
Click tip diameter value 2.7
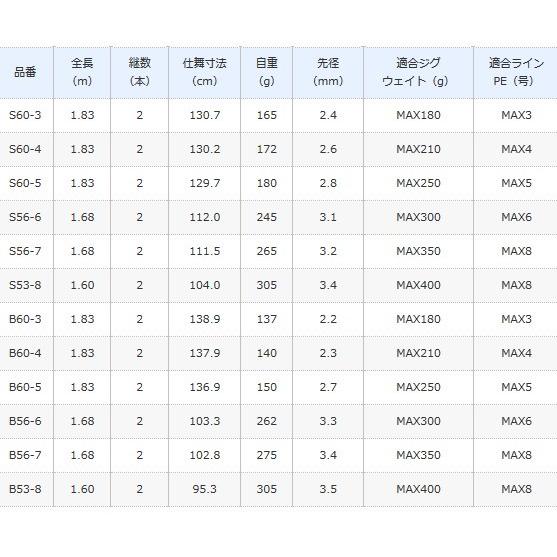pyautogui.click(x=328, y=387)
